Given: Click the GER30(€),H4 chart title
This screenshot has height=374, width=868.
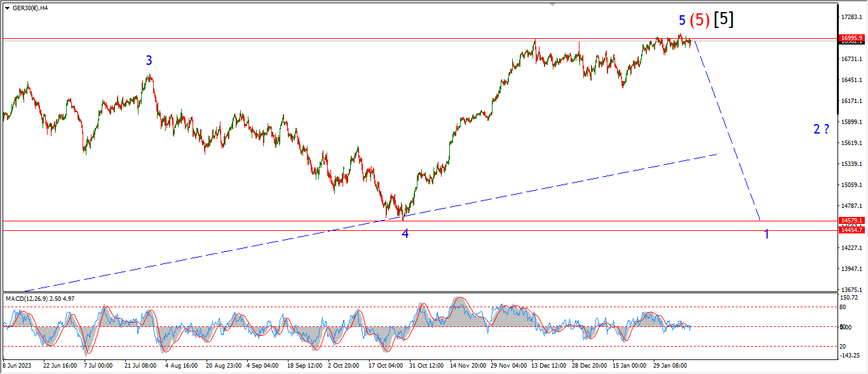Looking at the screenshot, I should coord(31,8).
